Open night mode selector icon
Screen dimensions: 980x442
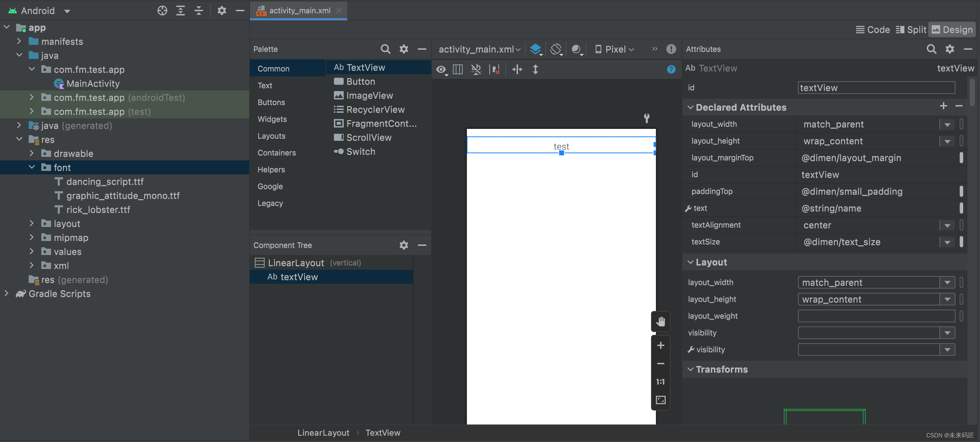pyautogui.click(x=577, y=49)
